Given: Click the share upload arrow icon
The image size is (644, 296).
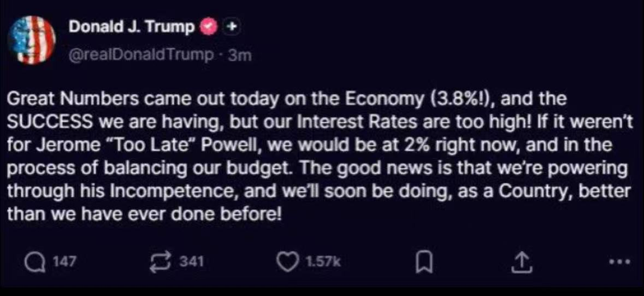Looking at the screenshot, I should [x=520, y=263].
